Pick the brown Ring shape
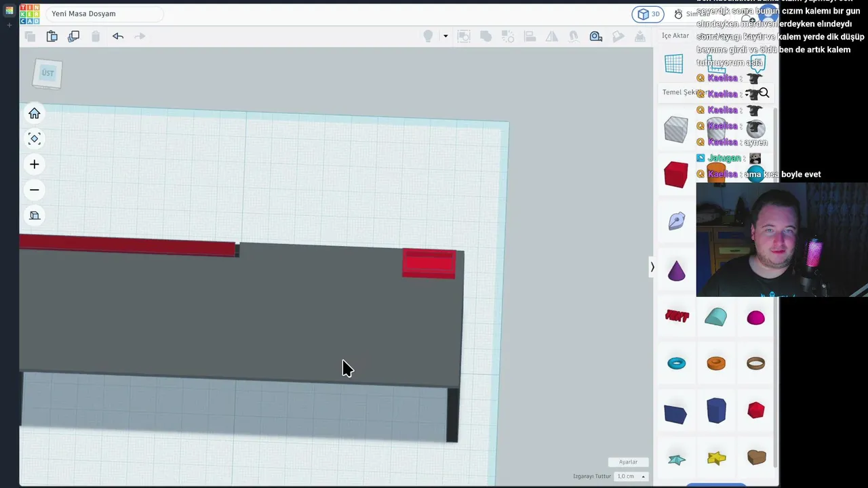This screenshot has width=868, height=488. [755, 363]
